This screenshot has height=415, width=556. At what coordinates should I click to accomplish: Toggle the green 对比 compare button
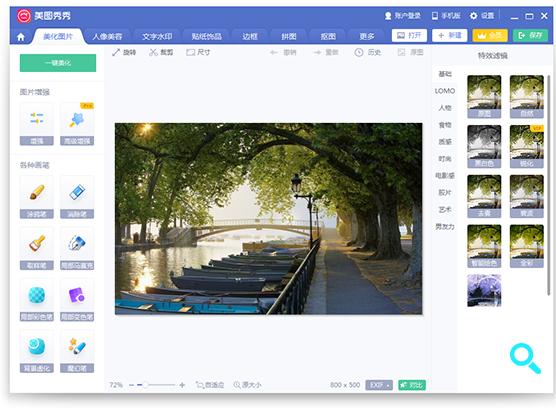click(x=412, y=385)
